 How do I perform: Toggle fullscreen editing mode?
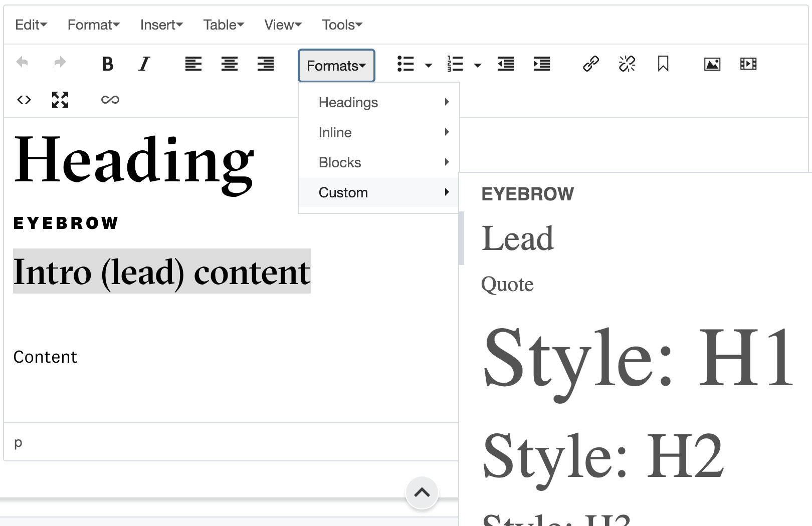(x=60, y=100)
